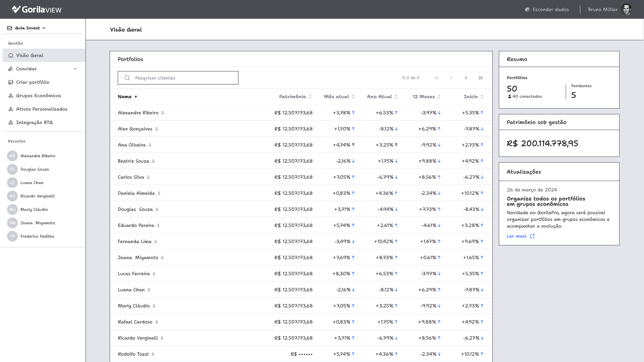The image size is (644, 362).
Task: Go to next page of portfolios
Action: point(466,78)
